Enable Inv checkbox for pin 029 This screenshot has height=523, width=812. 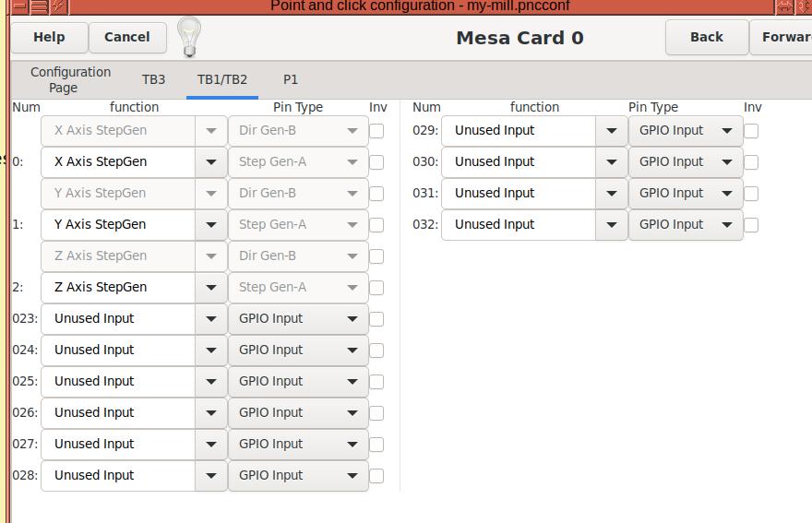tap(751, 132)
